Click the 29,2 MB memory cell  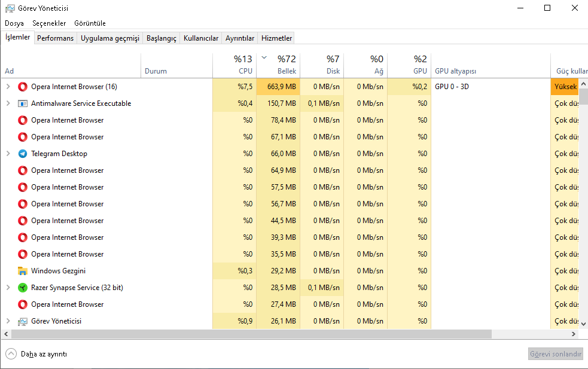278,271
